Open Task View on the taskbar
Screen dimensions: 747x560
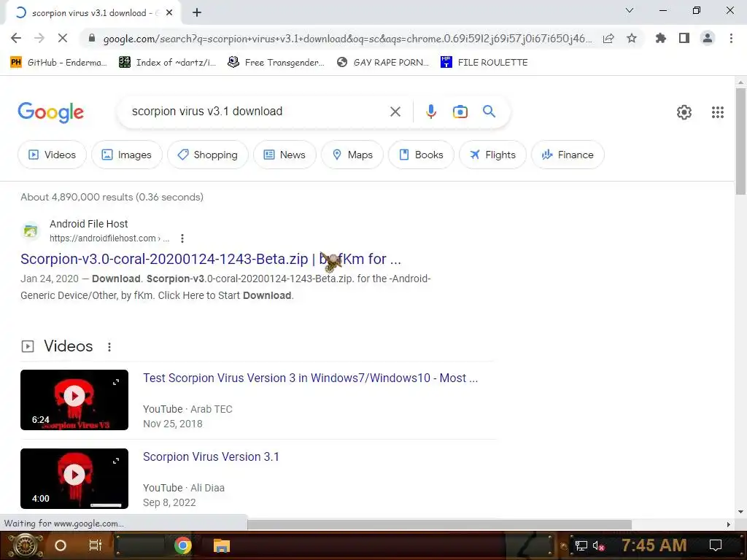click(x=96, y=545)
